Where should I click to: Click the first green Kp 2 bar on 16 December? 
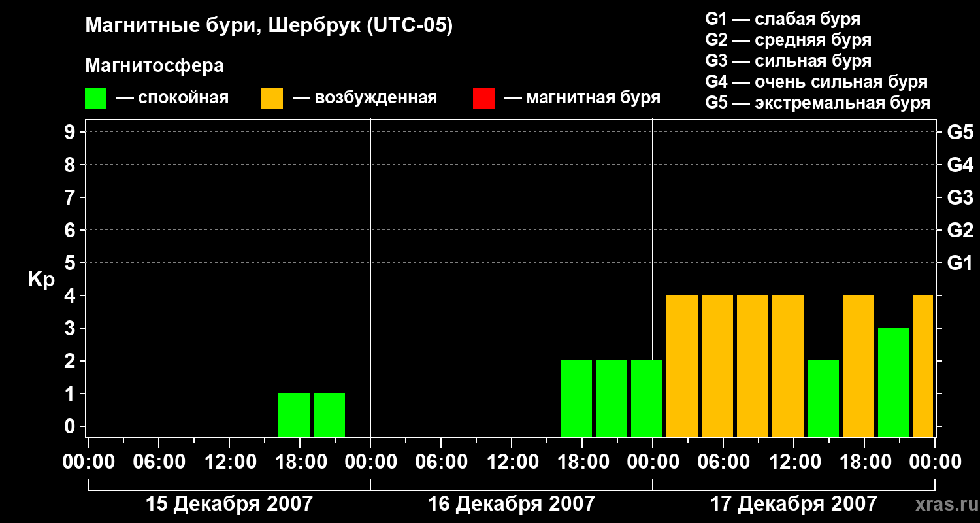point(576,398)
